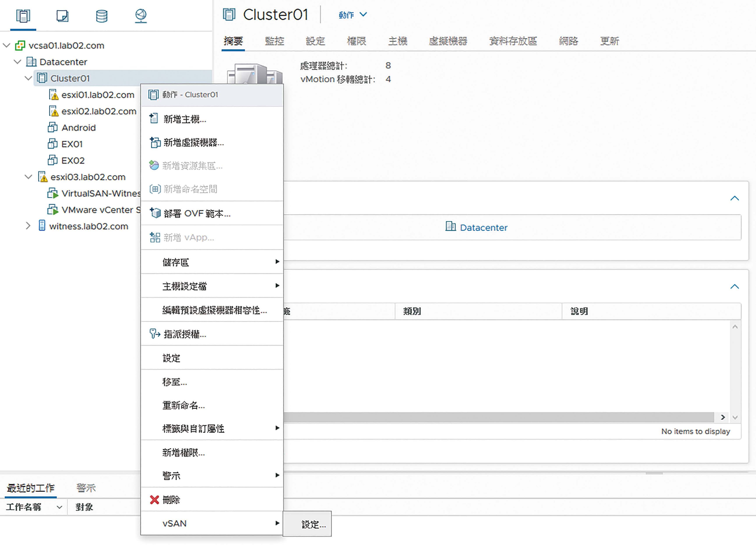756x545 pixels.
Task: Switch to the 警示 tab in bottom panel
Action: coord(86,488)
